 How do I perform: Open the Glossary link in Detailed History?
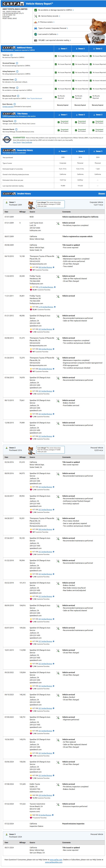(102, 194)
